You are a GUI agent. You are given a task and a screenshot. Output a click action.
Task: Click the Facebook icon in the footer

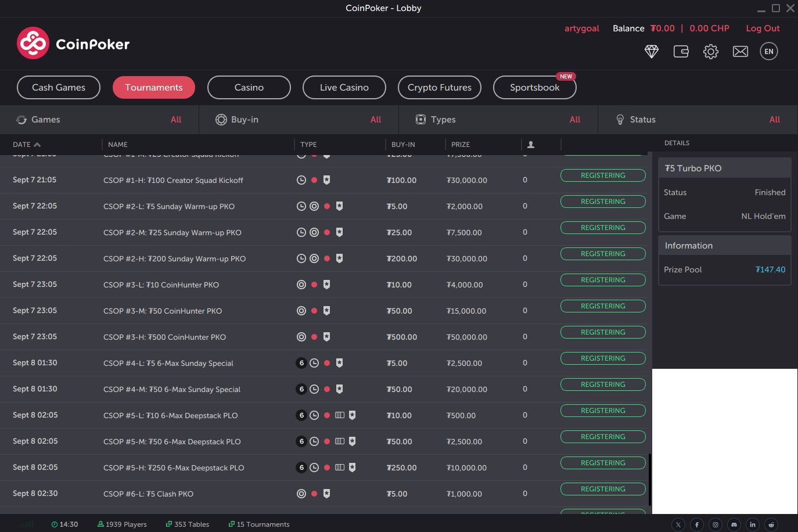click(x=696, y=524)
